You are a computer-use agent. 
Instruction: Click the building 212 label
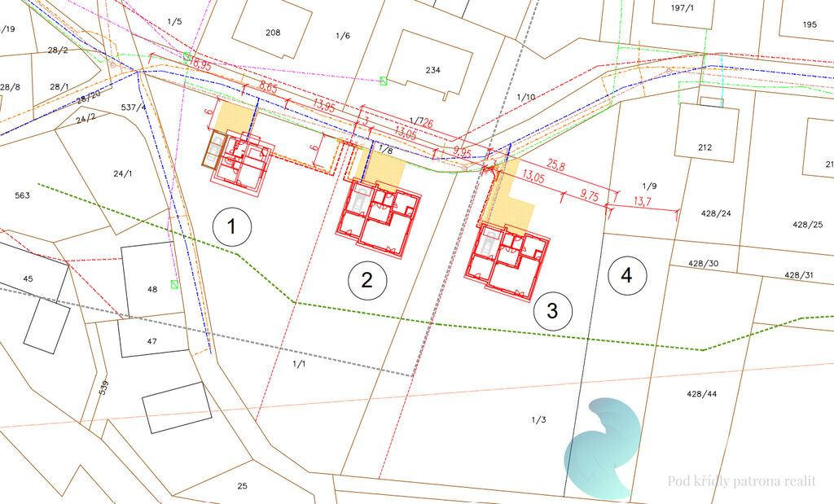point(705,147)
